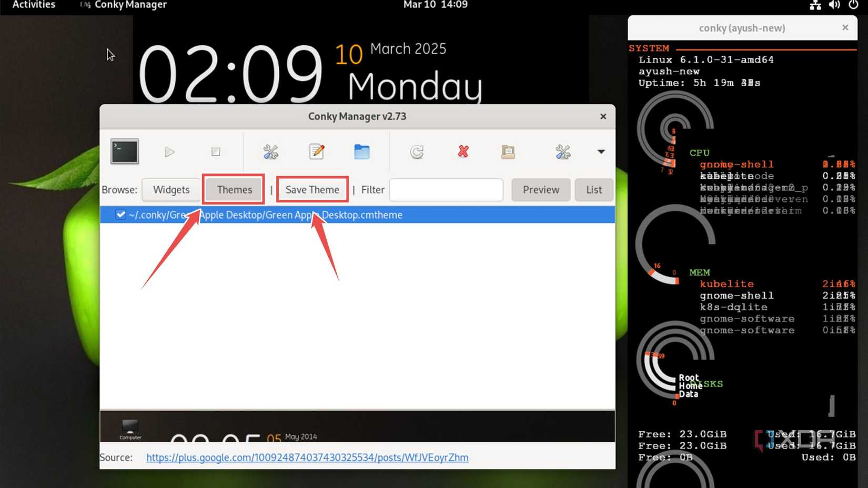Open Conky Manager application settings wrench
868x488 pixels.
(562, 151)
